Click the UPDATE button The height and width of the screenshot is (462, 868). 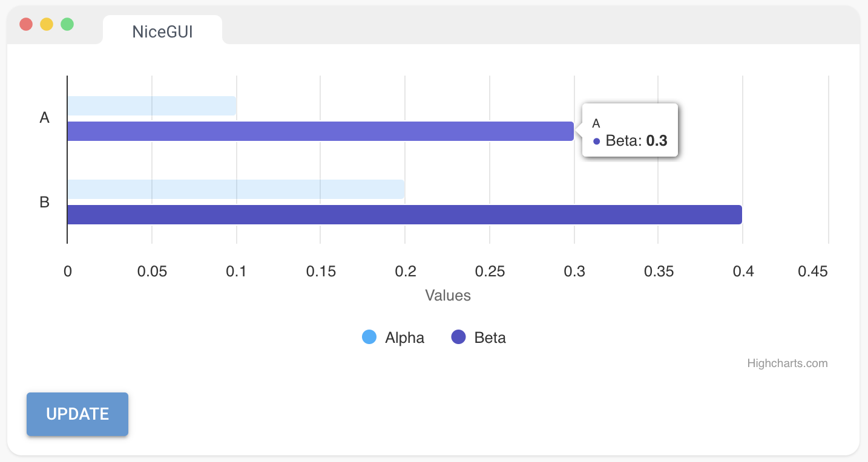[77, 414]
